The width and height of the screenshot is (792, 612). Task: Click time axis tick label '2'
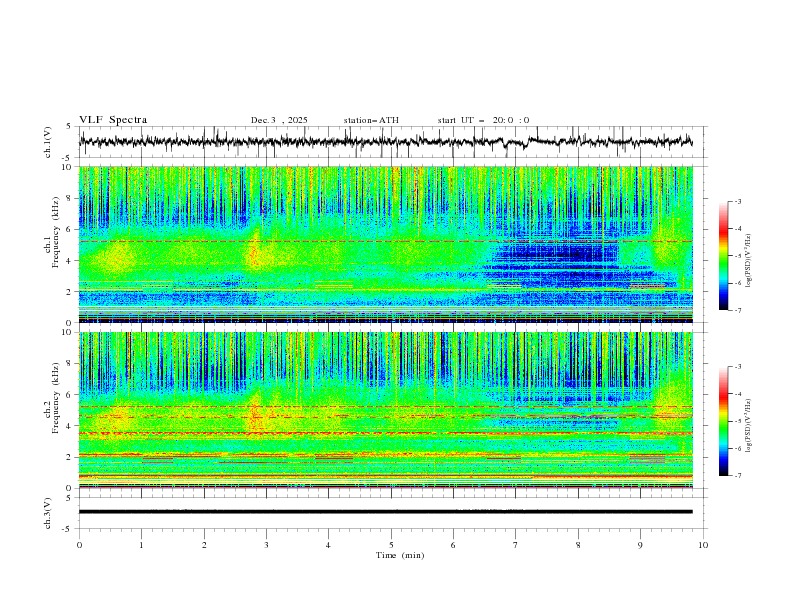pos(204,545)
